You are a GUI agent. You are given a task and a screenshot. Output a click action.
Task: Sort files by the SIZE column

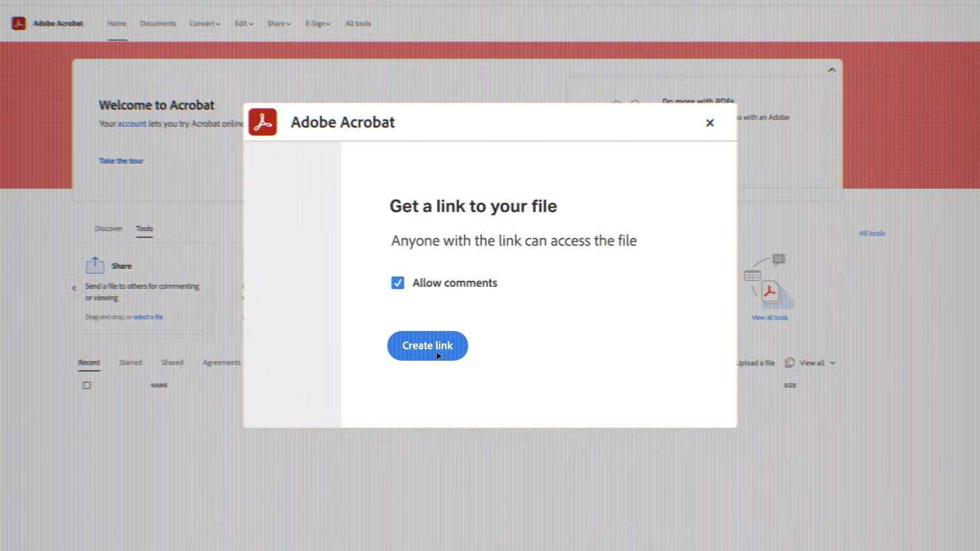[790, 385]
